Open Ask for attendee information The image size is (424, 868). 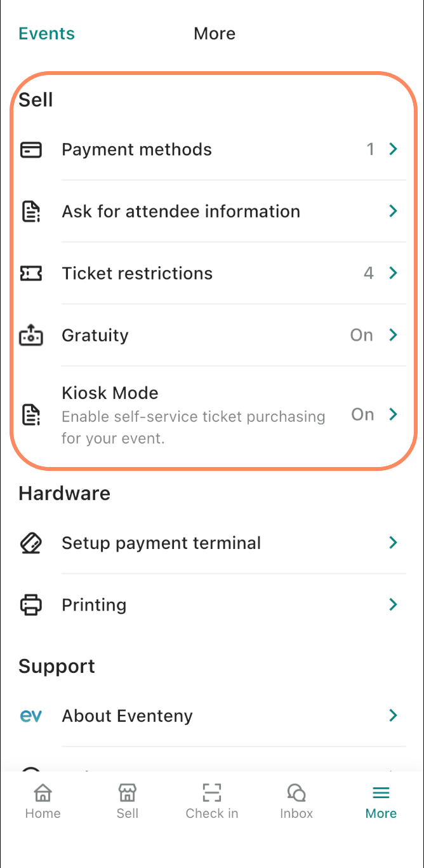pyautogui.click(x=181, y=212)
